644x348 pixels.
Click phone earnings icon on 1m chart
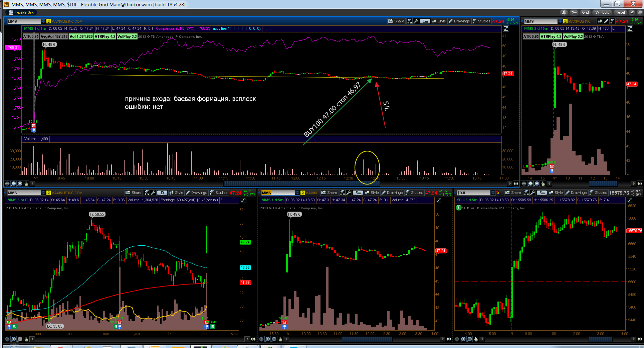pos(33,126)
